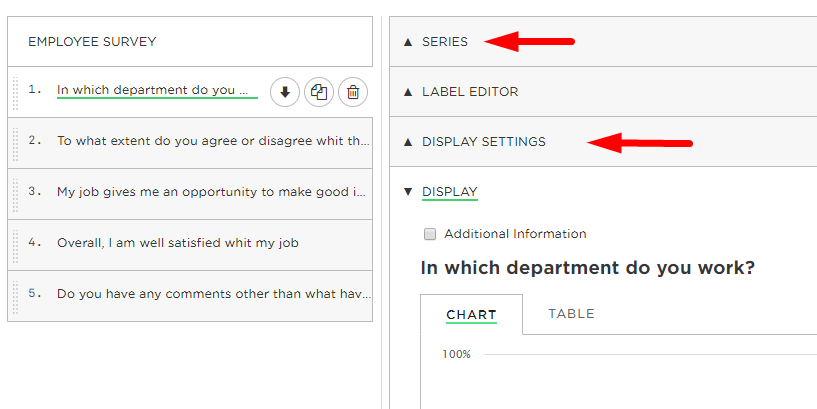The image size is (817, 409).
Task: Click the 'In which department do you work?' heading
Action: (588, 268)
